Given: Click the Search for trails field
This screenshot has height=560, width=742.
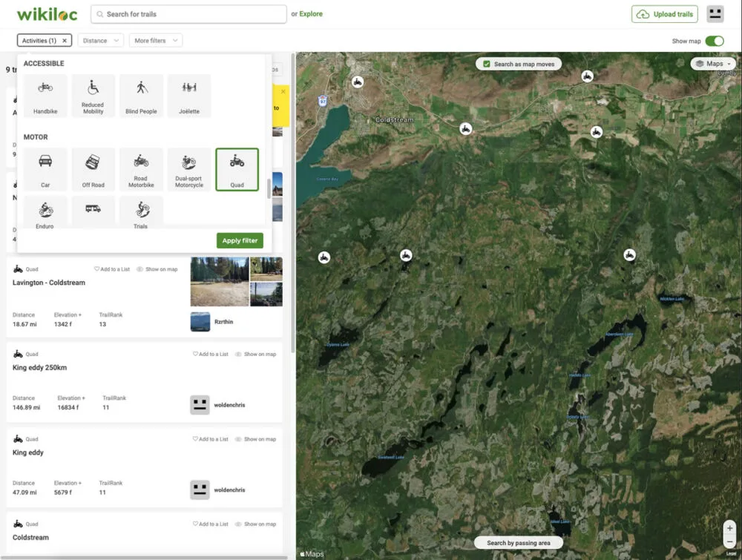Looking at the screenshot, I should [189, 14].
